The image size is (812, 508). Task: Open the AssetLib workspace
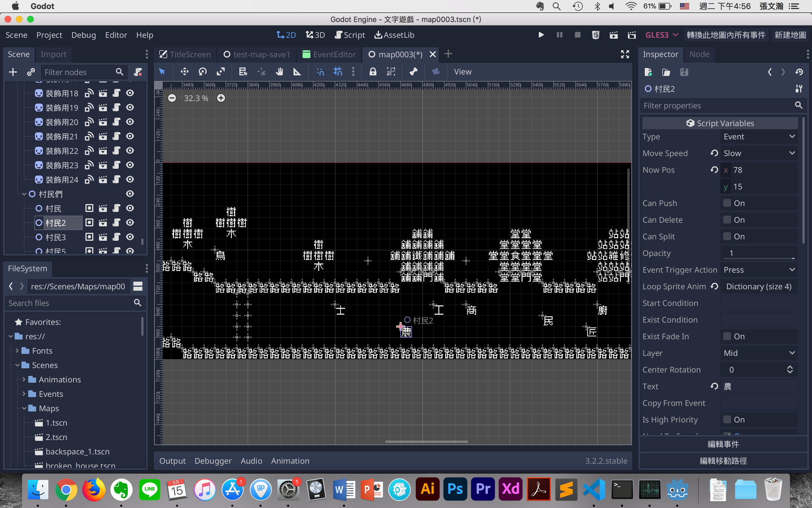tap(394, 35)
